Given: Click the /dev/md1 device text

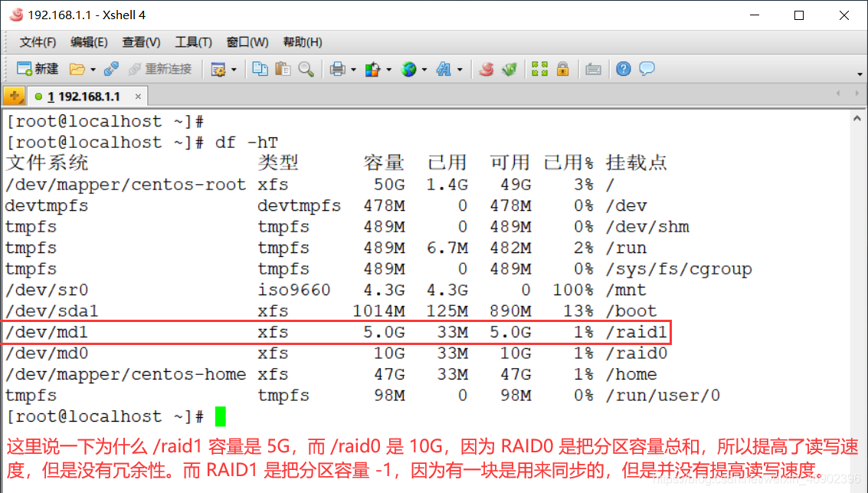Looking at the screenshot, I should 47,332.
